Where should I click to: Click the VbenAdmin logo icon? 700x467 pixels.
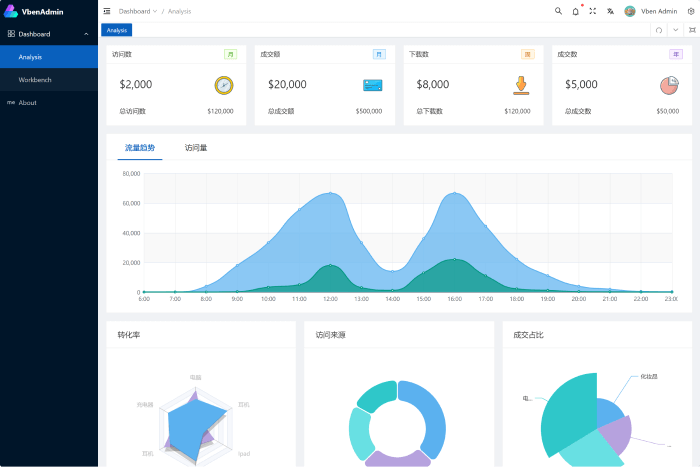pyautogui.click(x=10, y=11)
